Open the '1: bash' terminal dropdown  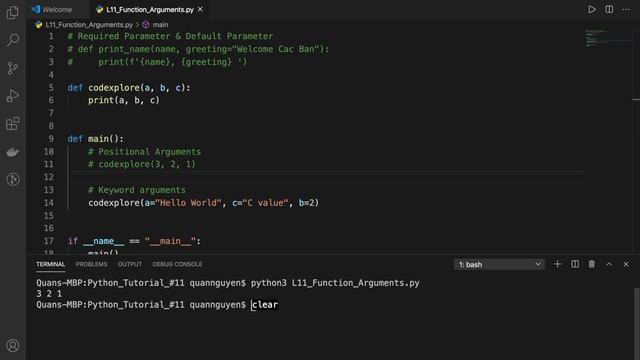pyautogui.click(x=499, y=264)
